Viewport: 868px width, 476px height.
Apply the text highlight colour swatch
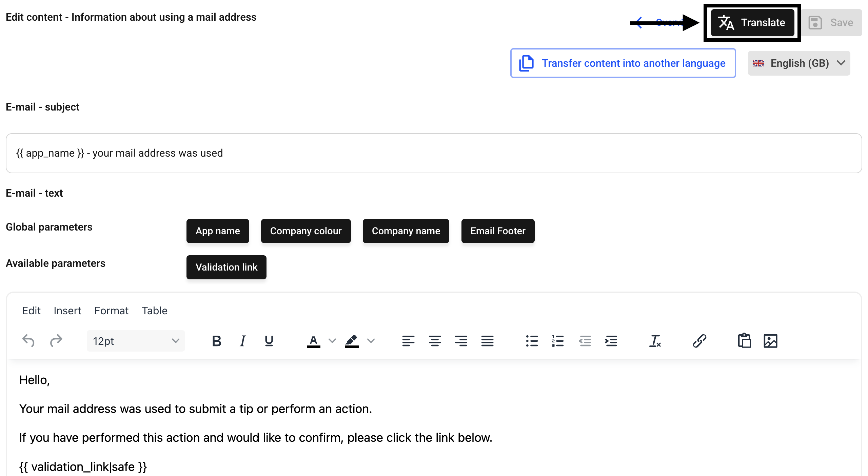(352, 341)
